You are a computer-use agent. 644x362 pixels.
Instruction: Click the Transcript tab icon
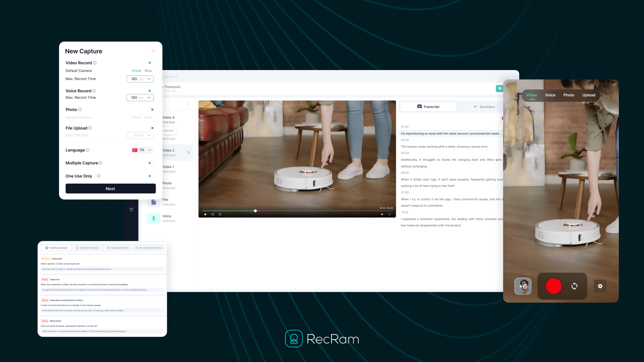tap(420, 107)
